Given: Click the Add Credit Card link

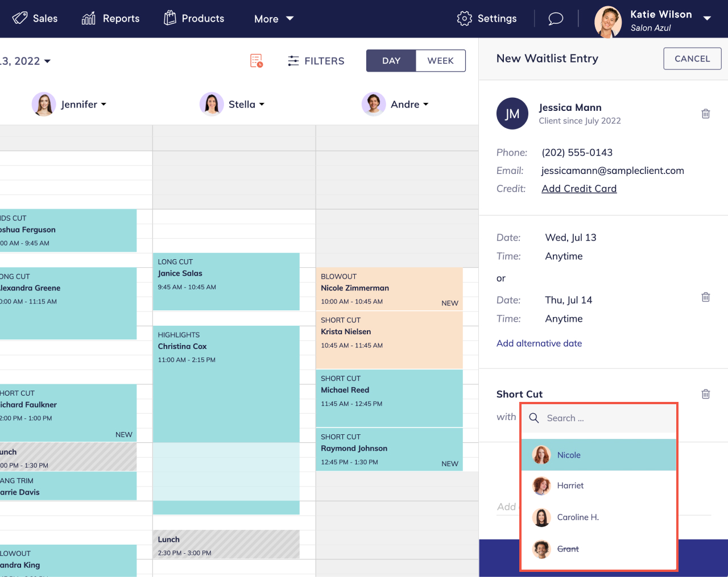Looking at the screenshot, I should coord(579,188).
